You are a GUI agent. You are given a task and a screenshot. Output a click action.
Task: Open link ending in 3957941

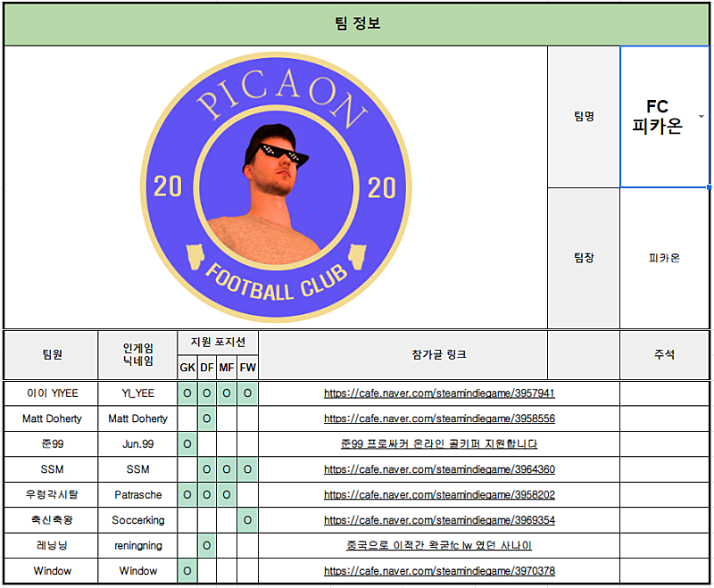pyautogui.click(x=439, y=393)
